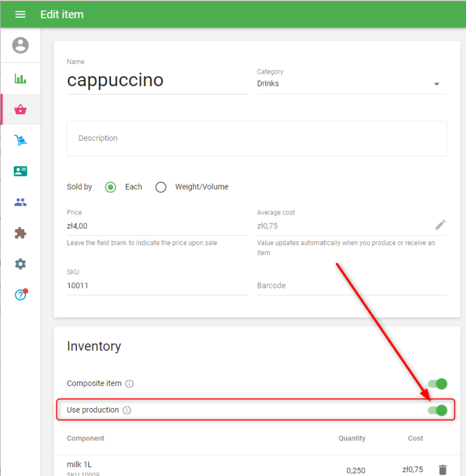Open the hamburger navigation menu
The image size is (466, 476).
tap(20, 14)
